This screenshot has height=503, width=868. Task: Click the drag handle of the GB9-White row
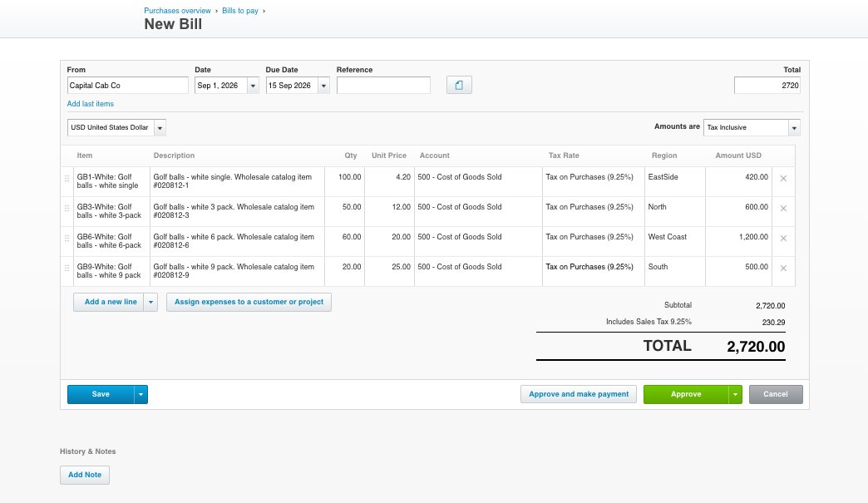pyautogui.click(x=67, y=268)
